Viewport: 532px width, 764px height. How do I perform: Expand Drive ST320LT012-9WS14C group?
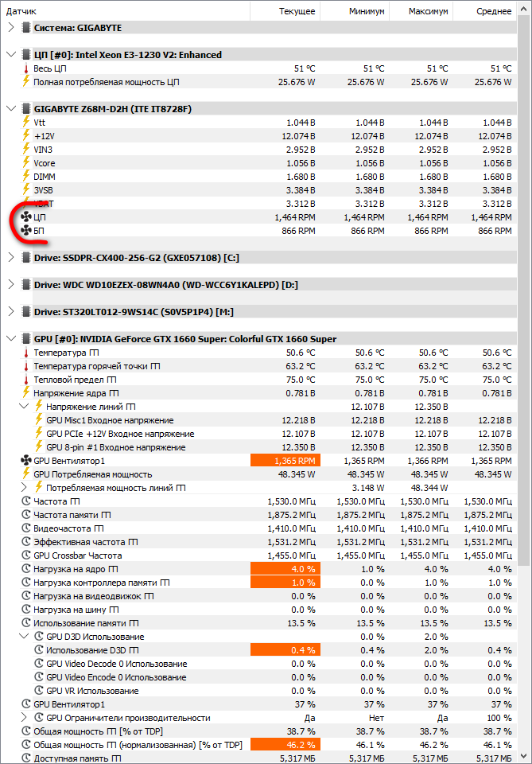pyautogui.click(x=11, y=311)
